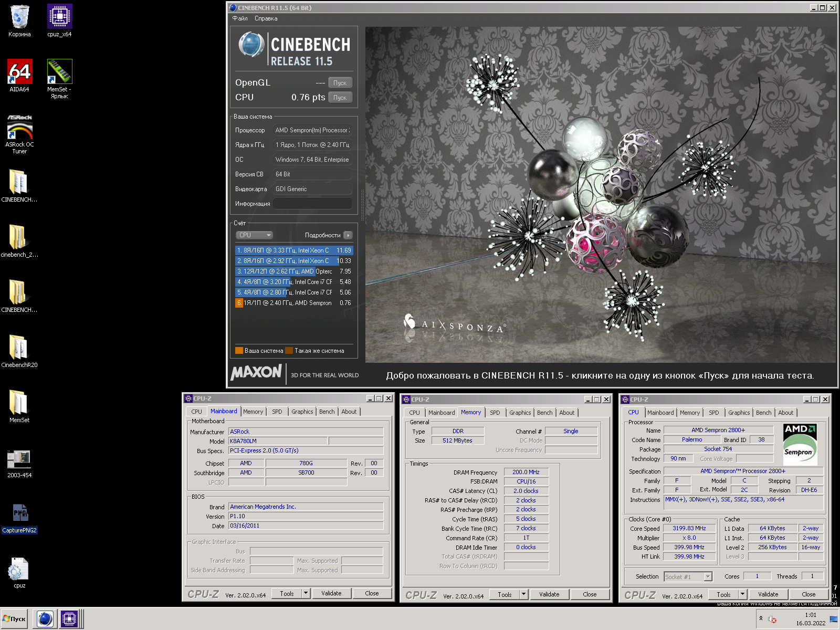The height and width of the screenshot is (630, 840).
Task: Open About tab in Memory CPU-Z window
Action: [x=567, y=413]
